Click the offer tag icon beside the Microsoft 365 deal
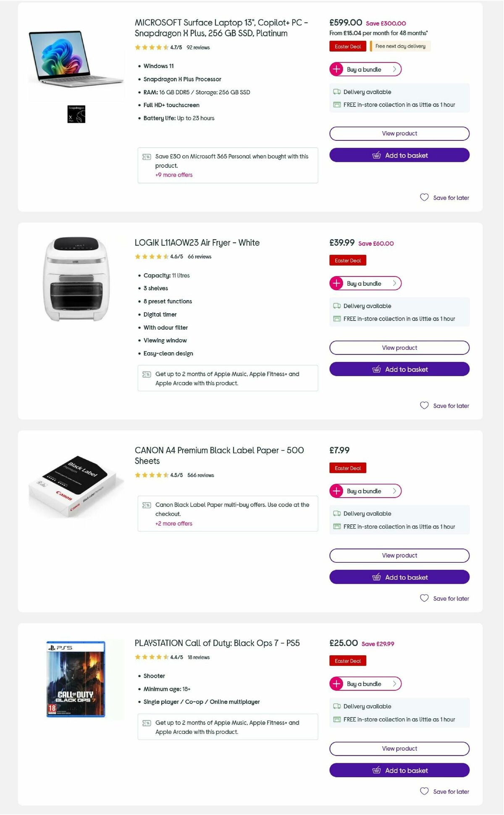 coord(146,156)
